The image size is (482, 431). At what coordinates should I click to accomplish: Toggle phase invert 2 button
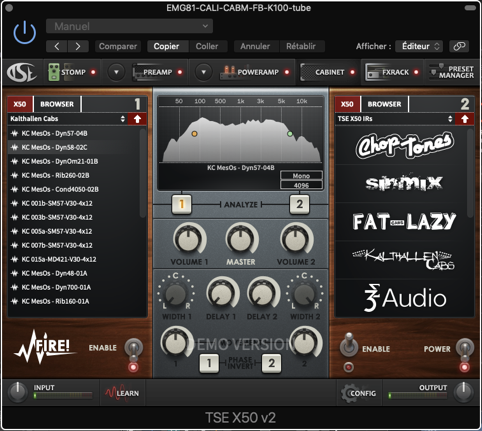coord(271,363)
